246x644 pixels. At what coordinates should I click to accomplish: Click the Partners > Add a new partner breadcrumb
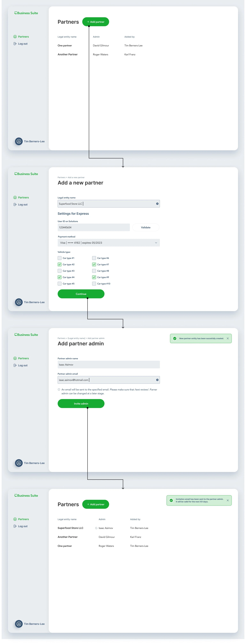[71, 177]
